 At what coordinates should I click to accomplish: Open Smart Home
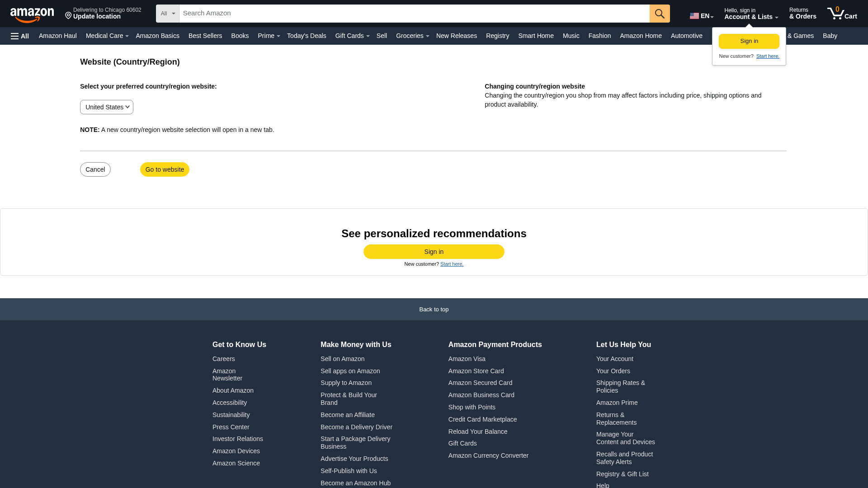pyautogui.click(x=536, y=36)
